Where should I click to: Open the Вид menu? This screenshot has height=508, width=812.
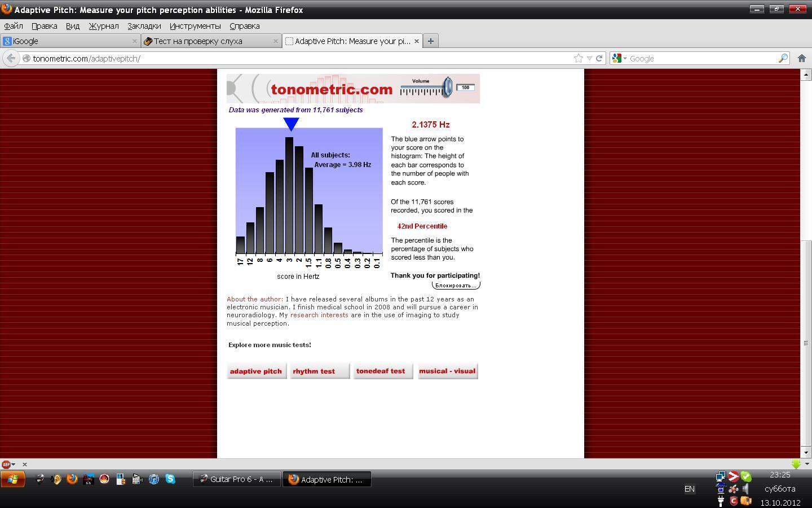(73, 26)
